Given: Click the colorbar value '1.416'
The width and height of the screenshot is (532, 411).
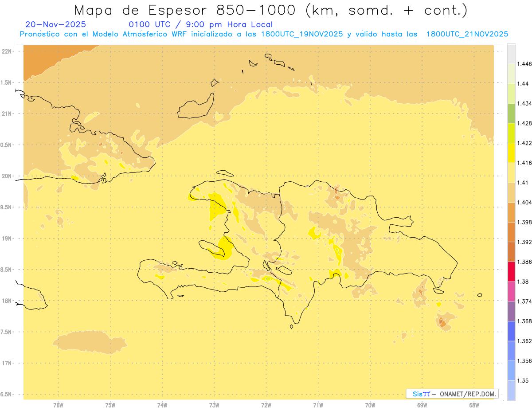Looking at the screenshot, I should [x=524, y=163].
